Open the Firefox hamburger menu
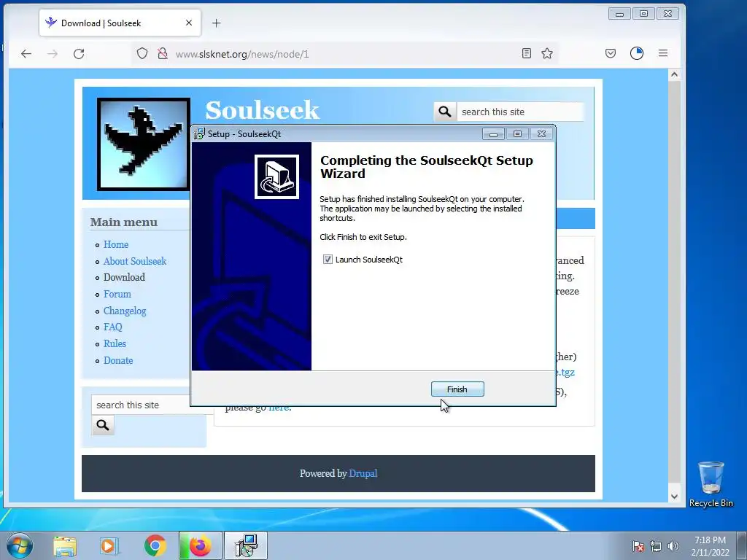Image resolution: width=747 pixels, height=560 pixels. 662,53
